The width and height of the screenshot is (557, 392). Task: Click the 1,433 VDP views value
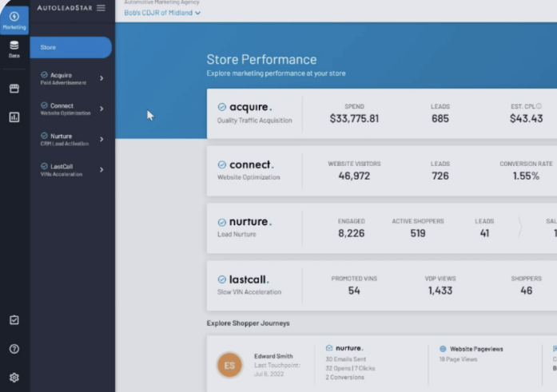[x=440, y=291]
